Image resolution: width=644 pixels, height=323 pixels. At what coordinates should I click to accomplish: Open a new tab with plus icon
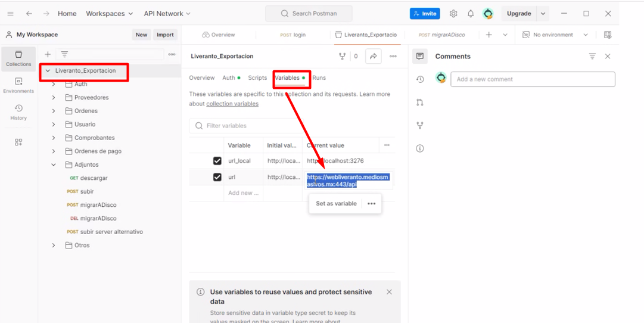pyautogui.click(x=489, y=35)
